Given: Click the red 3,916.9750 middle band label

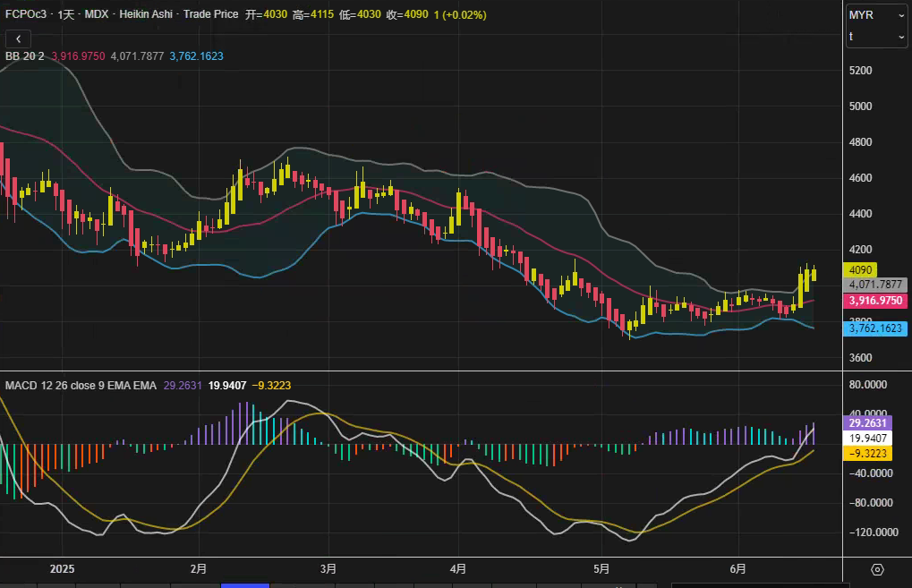Looking at the screenshot, I should (x=875, y=301).
